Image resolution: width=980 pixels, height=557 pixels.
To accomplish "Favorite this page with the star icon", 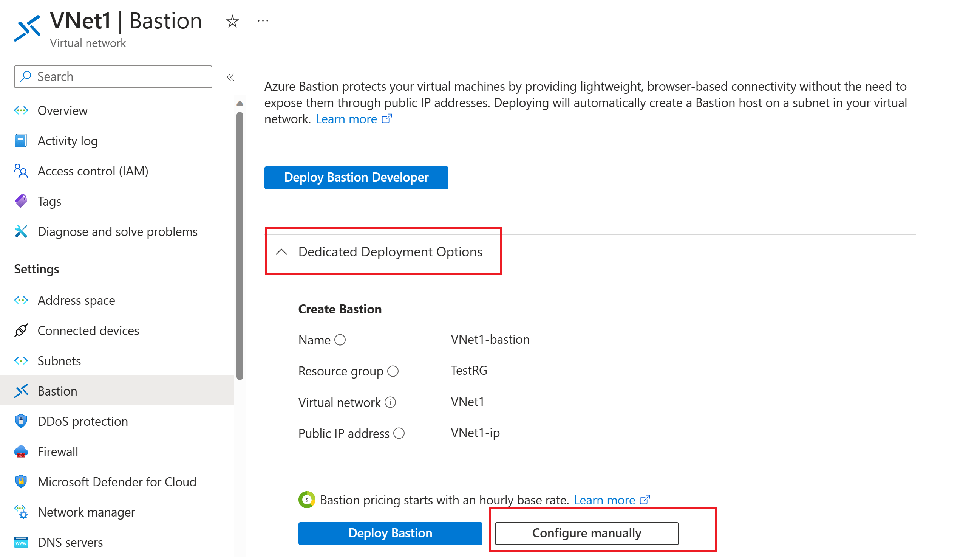I will click(x=232, y=21).
